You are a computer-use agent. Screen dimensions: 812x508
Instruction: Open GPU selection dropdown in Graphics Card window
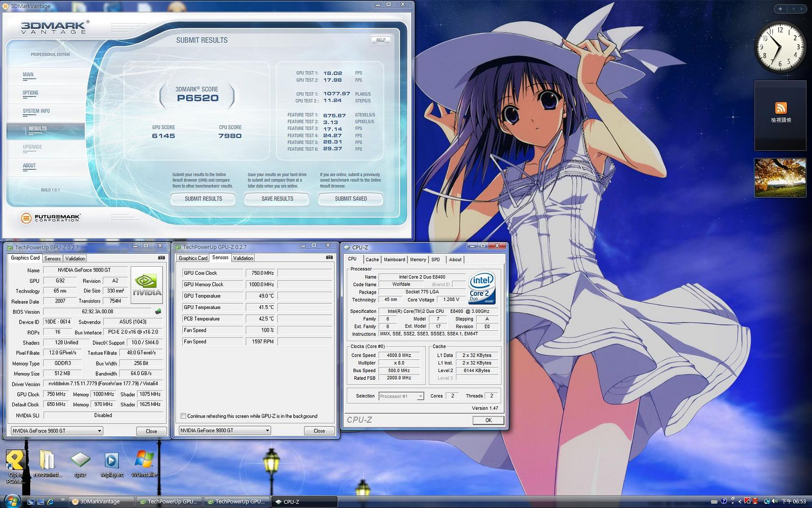coord(57,430)
